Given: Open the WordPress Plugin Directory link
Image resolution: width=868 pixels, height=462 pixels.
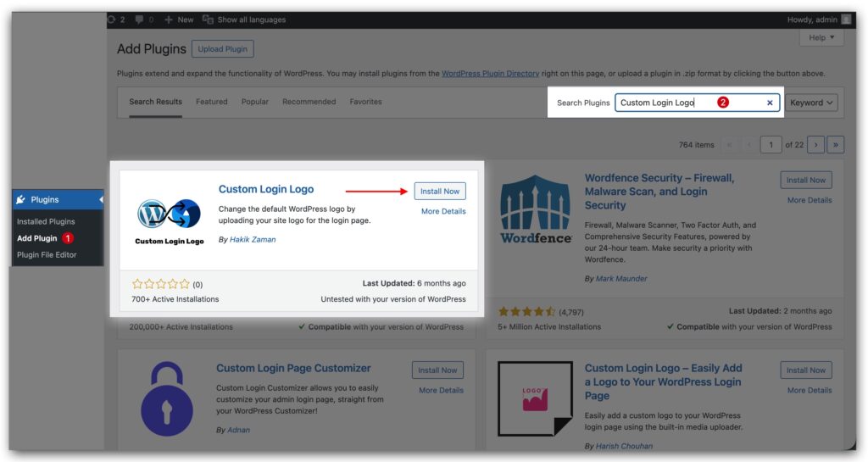Looking at the screenshot, I should click(490, 74).
